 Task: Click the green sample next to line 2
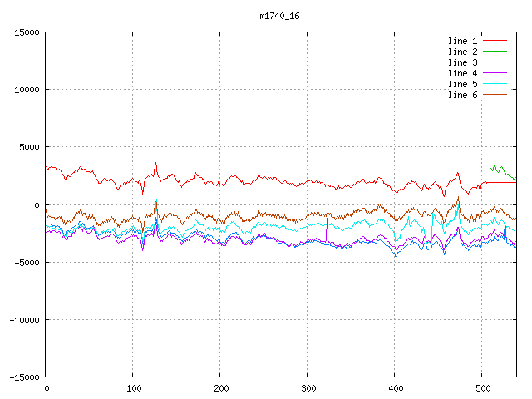[495, 52]
